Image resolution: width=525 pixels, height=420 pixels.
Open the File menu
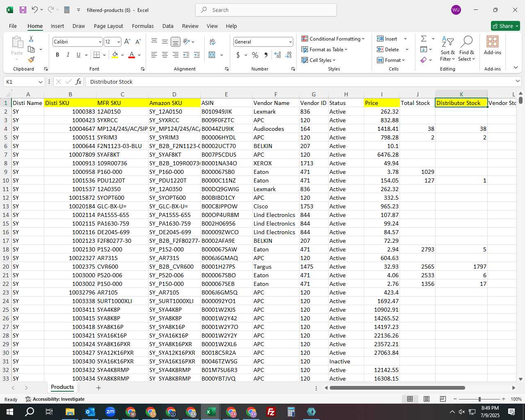pyautogui.click(x=13, y=26)
